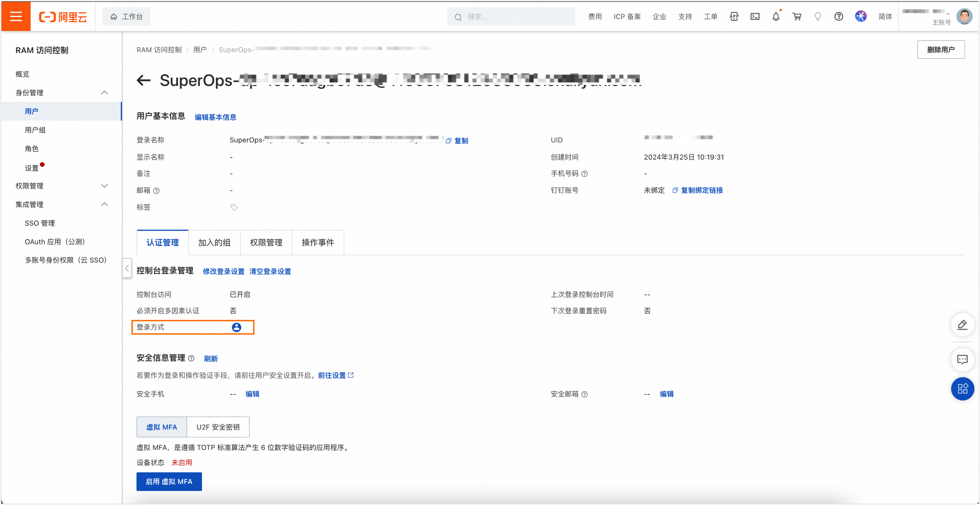Screen dimensions: 980x505
Task: Click the tag icon next to 标签
Action: point(234,207)
